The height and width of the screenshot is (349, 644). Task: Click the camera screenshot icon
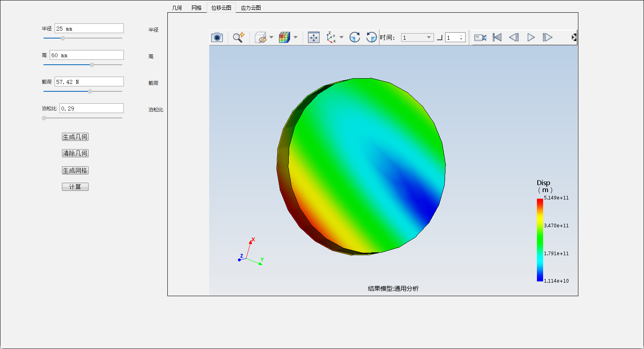click(217, 38)
